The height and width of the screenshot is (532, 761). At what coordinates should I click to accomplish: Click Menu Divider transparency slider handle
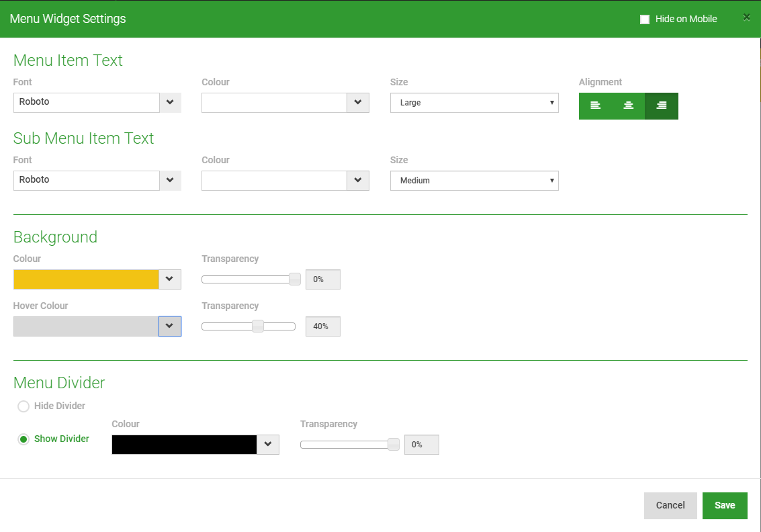tap(394, 444)
